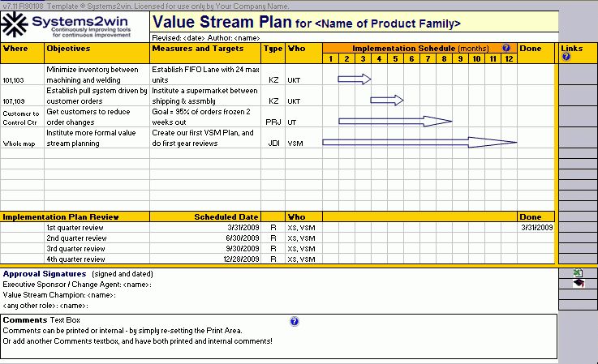This screenshot has height=364, width=598.
Task: Select 'Institute a supermarket' measure cell
Action: (205, 96)
